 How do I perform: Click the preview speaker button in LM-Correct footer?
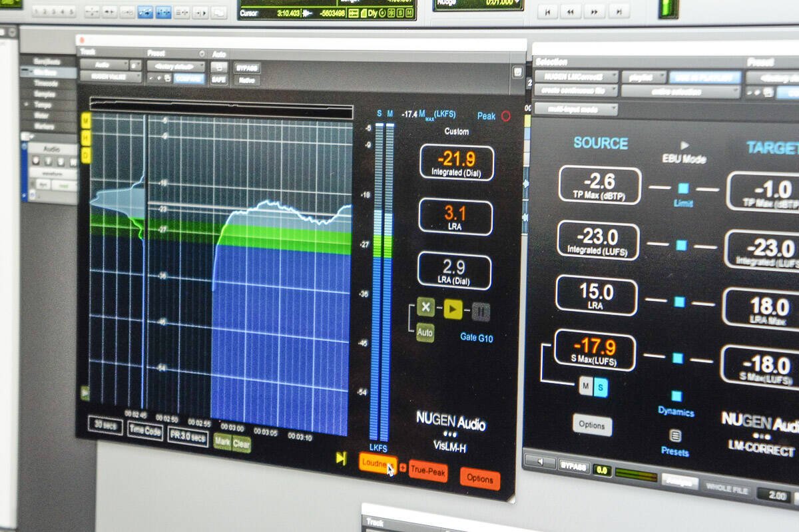(x=540, y=462)
